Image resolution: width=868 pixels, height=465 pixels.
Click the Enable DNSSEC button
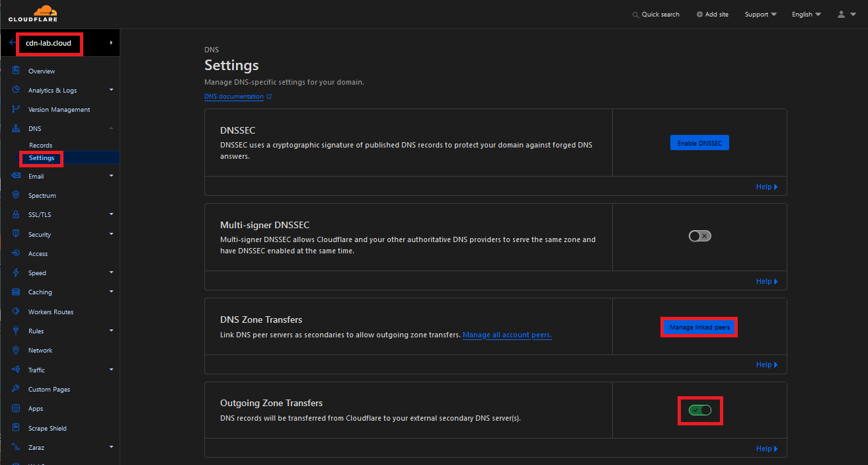[699, 143]
